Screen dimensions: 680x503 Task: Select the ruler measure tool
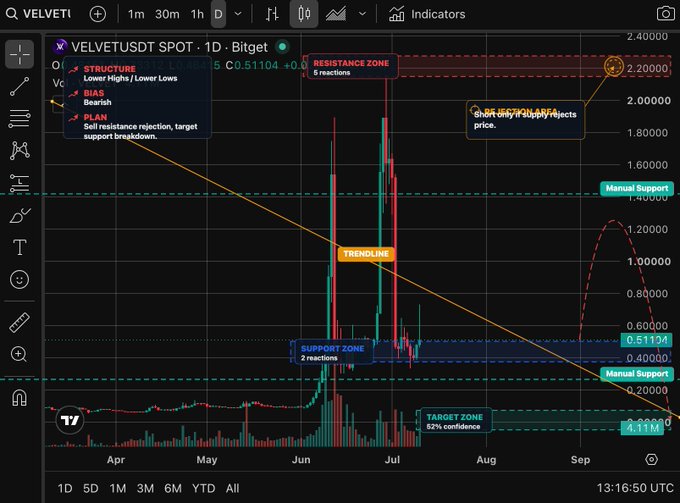[x=20, y=322]
